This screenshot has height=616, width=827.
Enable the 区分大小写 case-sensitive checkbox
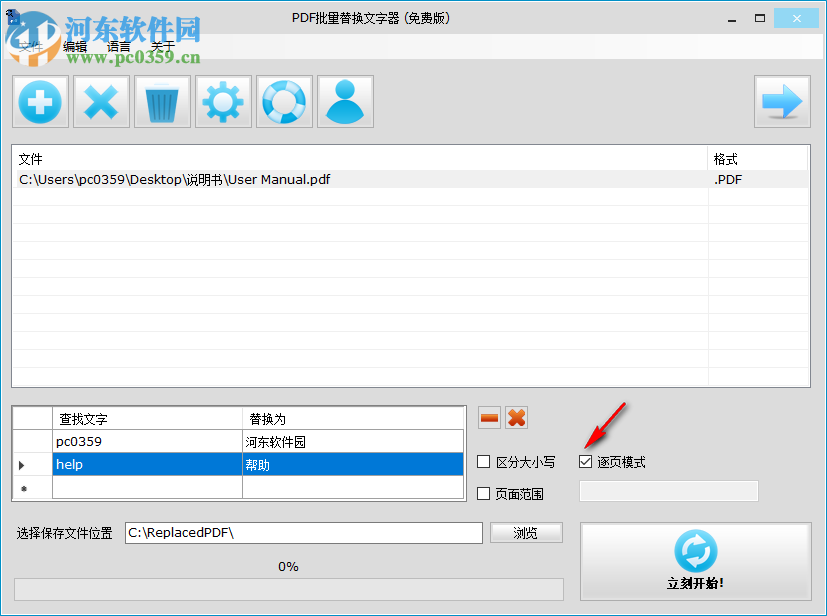point(483,461)
